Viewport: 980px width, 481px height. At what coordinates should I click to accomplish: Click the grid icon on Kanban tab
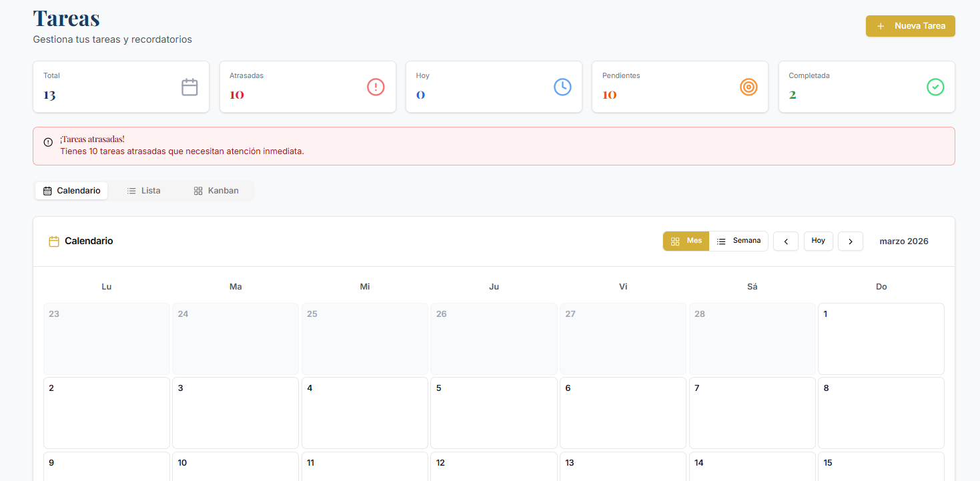click(198, 191)
